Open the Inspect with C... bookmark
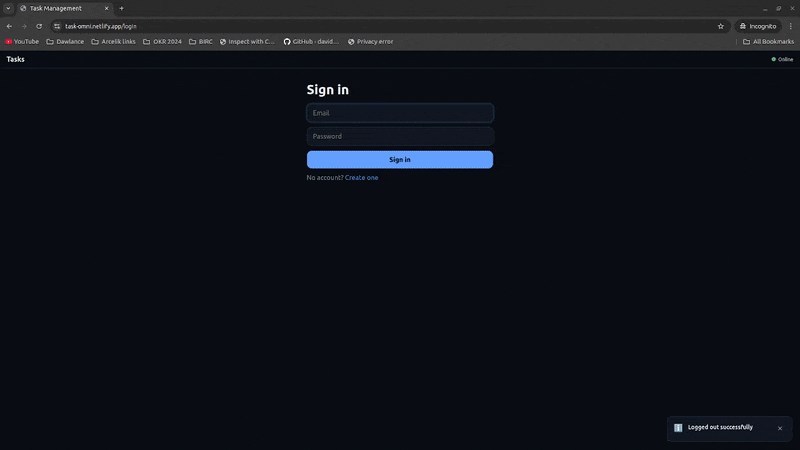The width and height of the screenshot is (800, 450). pos(247,41)
